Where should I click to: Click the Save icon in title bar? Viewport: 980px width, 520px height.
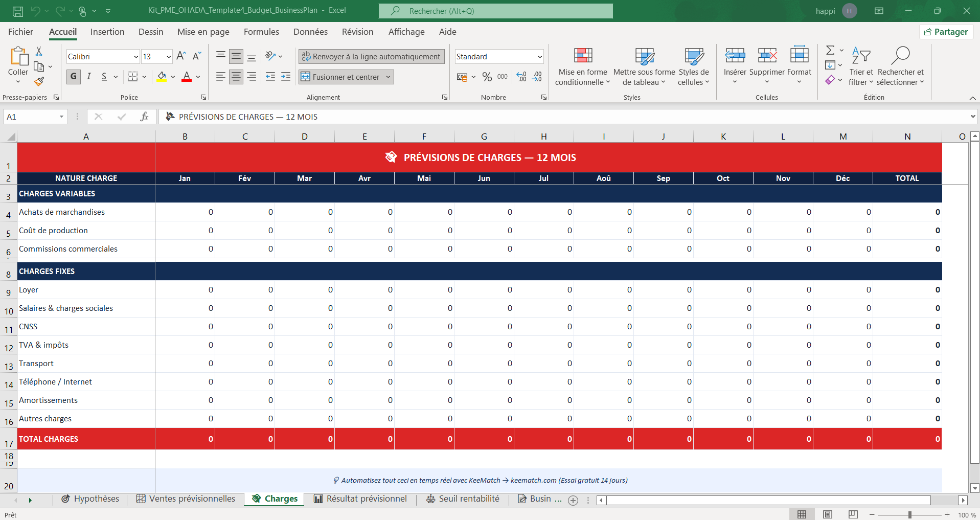(18, 11)
